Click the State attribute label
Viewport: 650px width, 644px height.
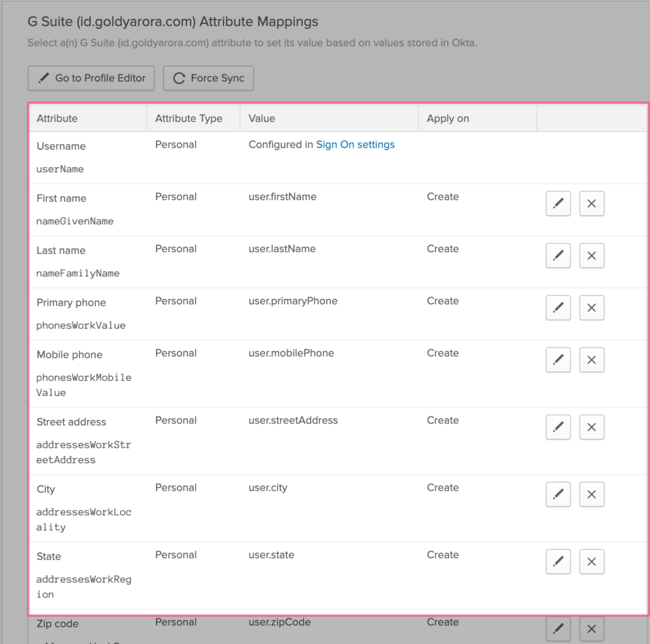[49, 556]
